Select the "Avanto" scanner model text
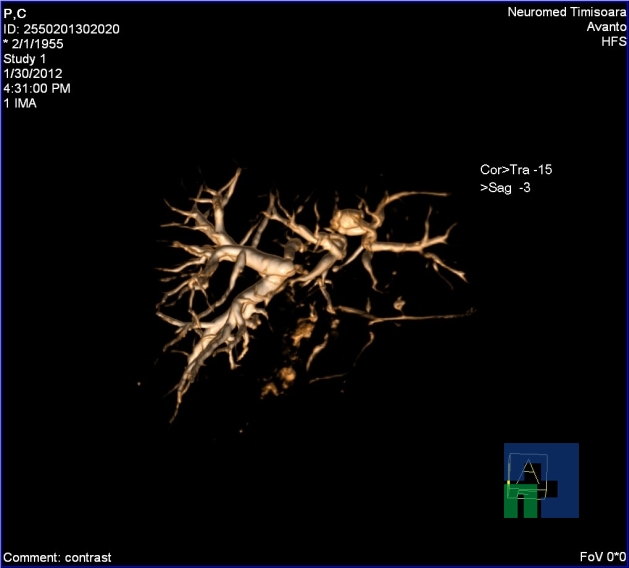 pyautogui.click(x=606, y=27)
